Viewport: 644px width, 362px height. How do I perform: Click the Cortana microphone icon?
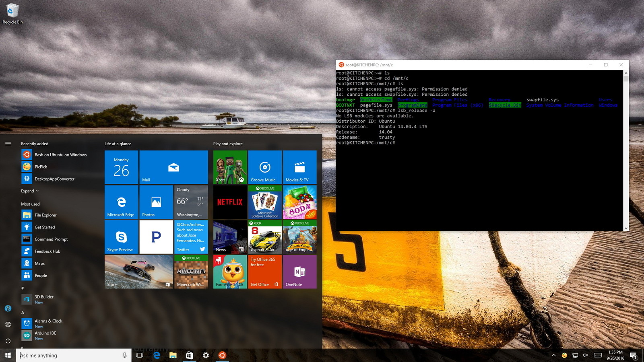click(125, 355)
